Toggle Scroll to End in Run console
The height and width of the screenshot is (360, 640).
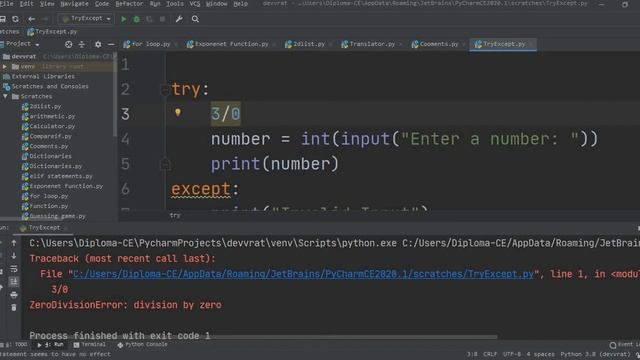click(14, 282)
